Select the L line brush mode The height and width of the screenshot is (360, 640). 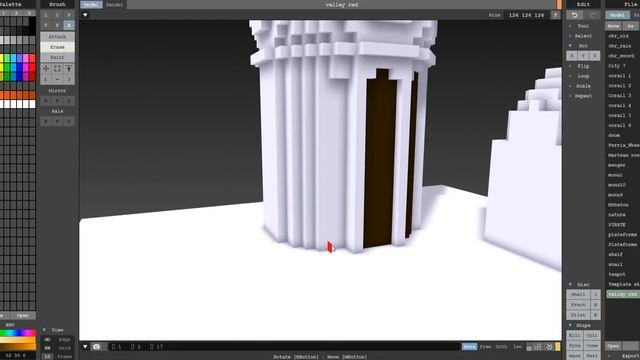click(x=46, y=15)
